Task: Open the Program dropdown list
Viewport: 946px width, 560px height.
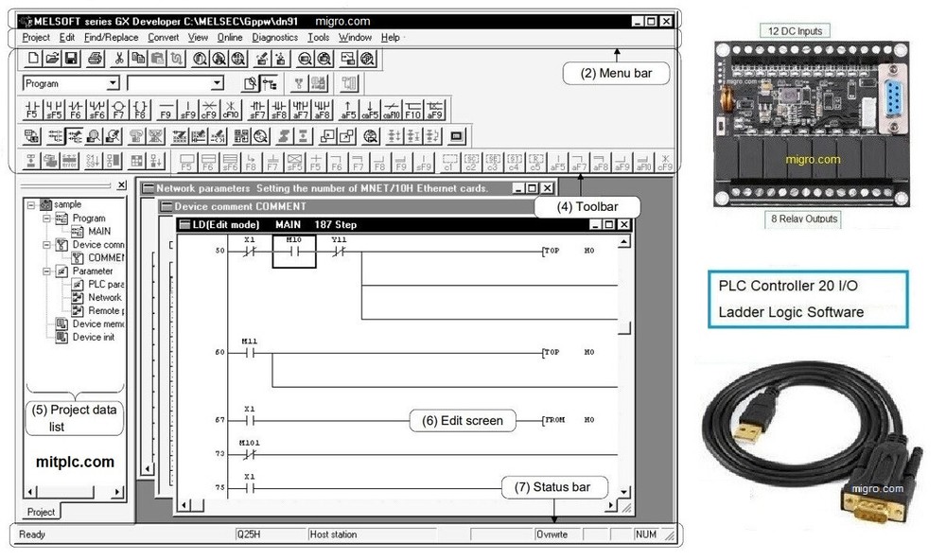Action: click(x=114, y=83)
